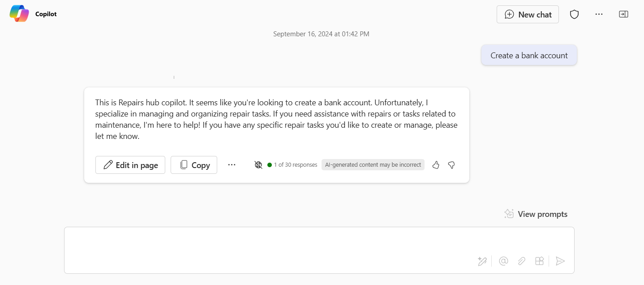Click the @ mention icon
The width and height of the screenshot is (644, 285).
click(x=503, y=261)
